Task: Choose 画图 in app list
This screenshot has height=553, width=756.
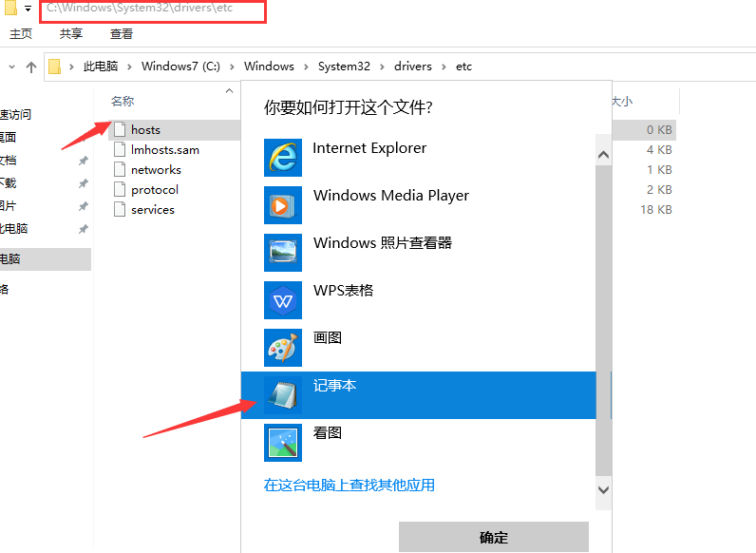Action: pos(419,348)
